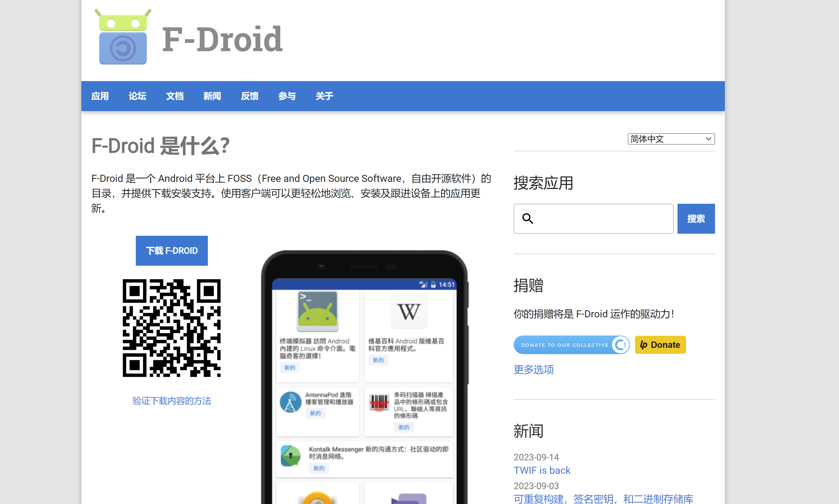The width and height of the screenshot is (839, 504).
Task: Open the 应用 menu item
Action: pyautogui.click(x=100, y=96)
